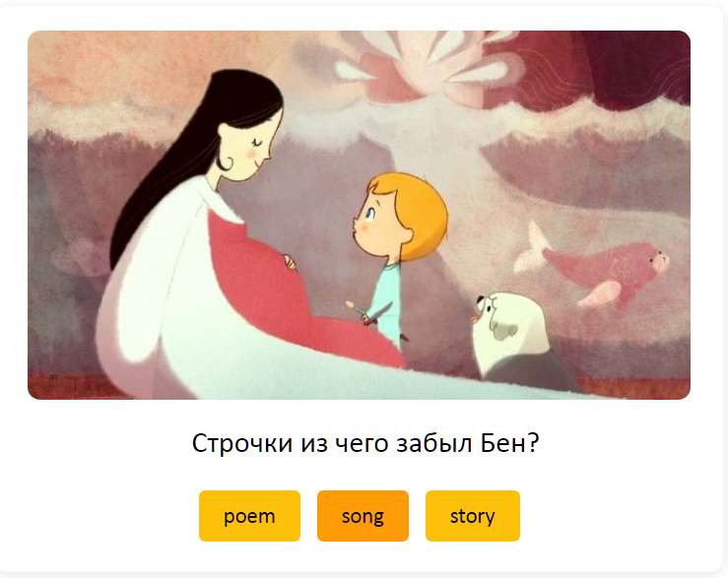Click the dark-haired woman's face
The height and width of the screenshot is (578, 728).
[x=248, y=142]
